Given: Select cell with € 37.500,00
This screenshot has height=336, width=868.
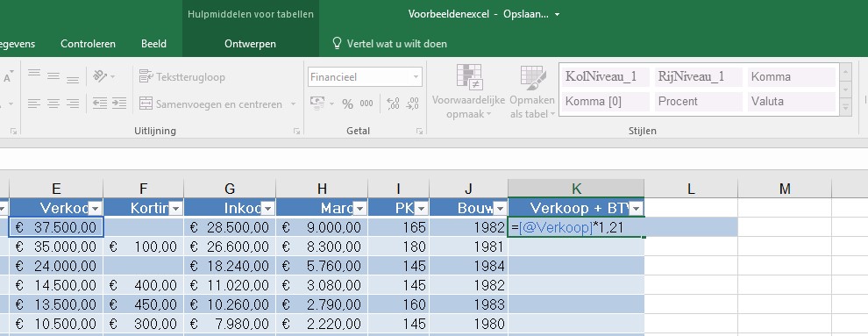Looking at the screenshot, I should click(56, 227).
